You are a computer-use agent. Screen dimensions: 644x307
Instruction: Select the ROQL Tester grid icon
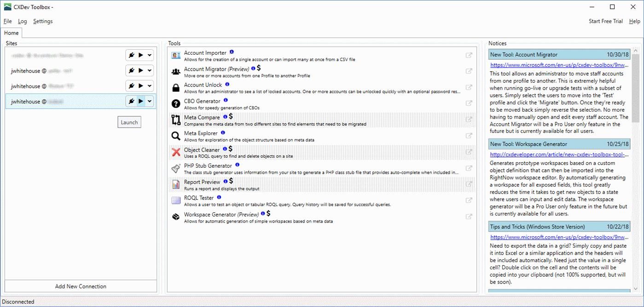[175, 200]
